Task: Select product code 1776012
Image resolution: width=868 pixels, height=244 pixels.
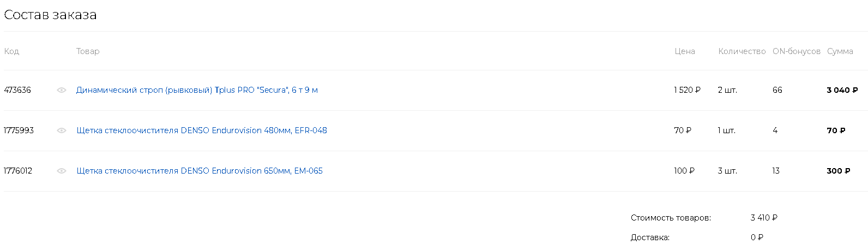Action: click(x=18, y=171)
